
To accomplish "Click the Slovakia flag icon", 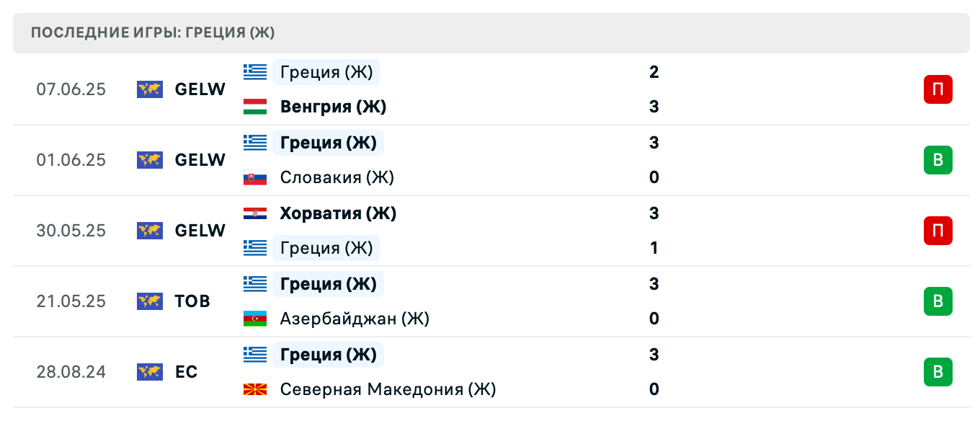I will 256,177.
